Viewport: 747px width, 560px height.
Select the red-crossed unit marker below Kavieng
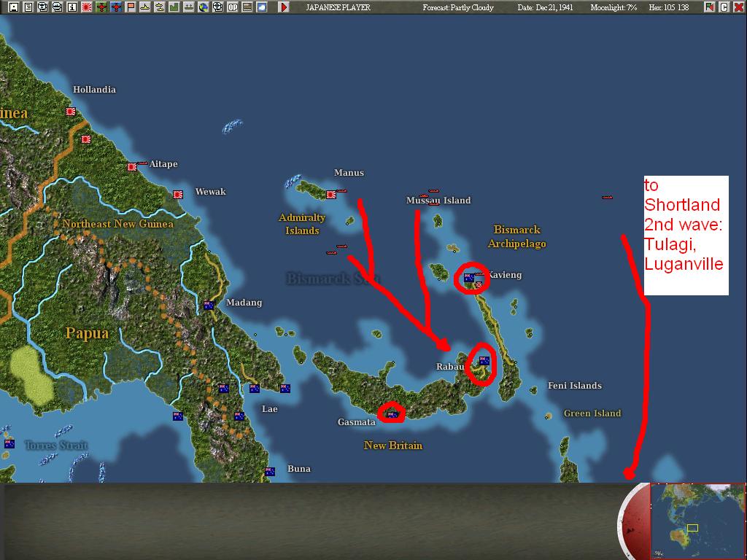tap(479, 285)
